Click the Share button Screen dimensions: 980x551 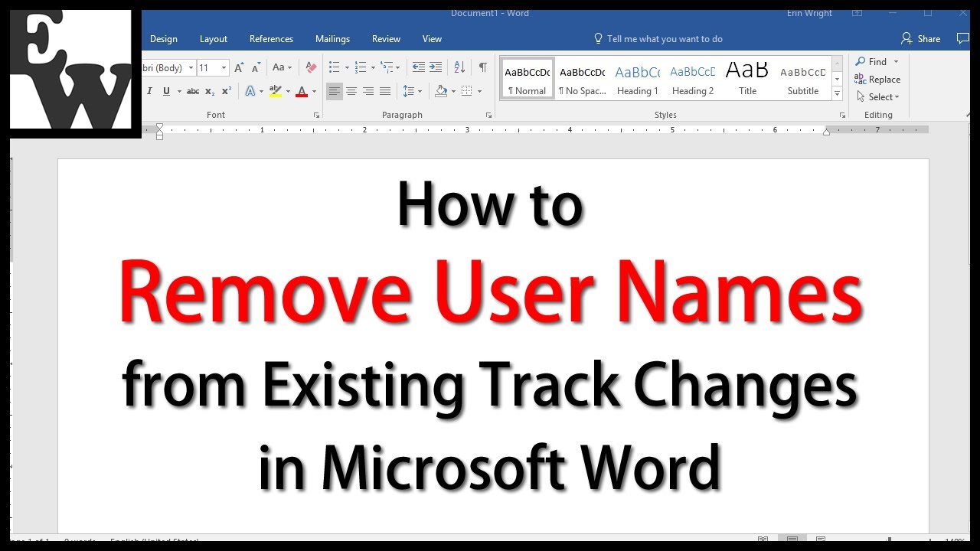point(920,38)
